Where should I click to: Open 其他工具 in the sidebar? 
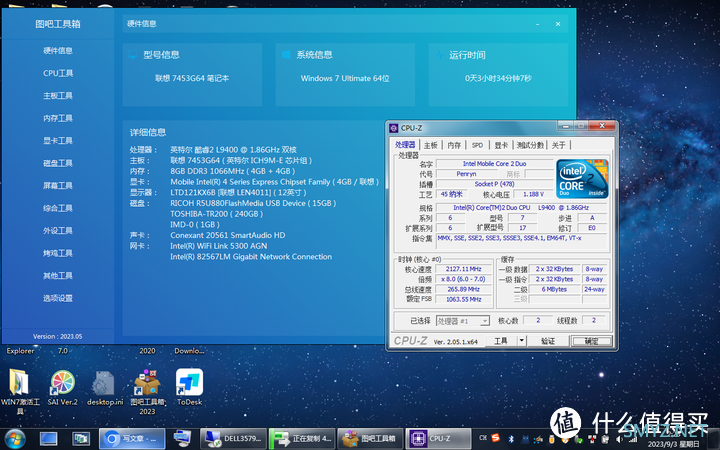[x=58, y=276]
